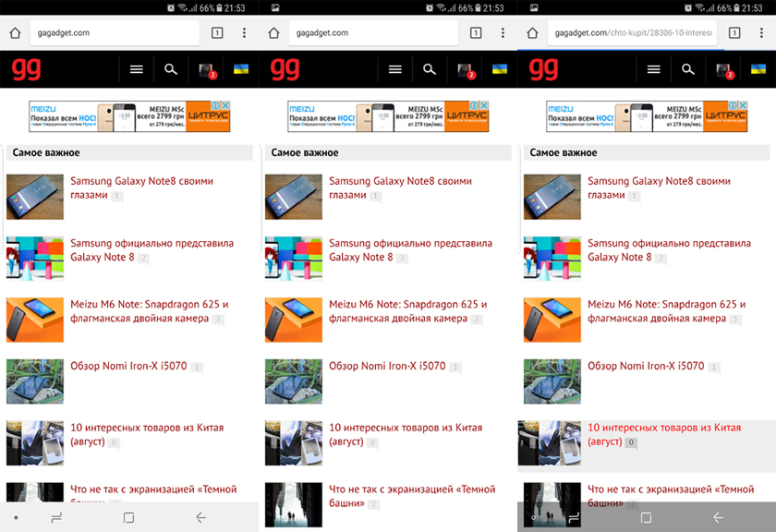This screenshot has width=776, height=532.
Task: Close the Meizu ad banner on left phone
Action: point(225,105)
